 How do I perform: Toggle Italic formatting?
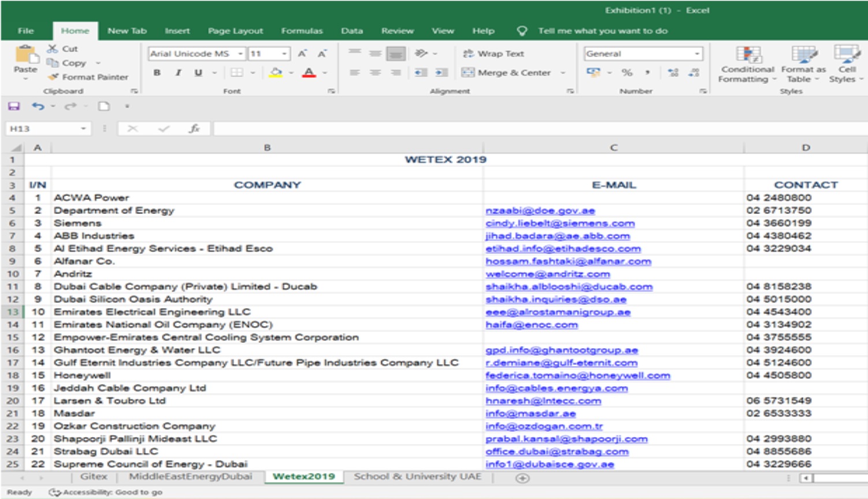pos(178,73)
